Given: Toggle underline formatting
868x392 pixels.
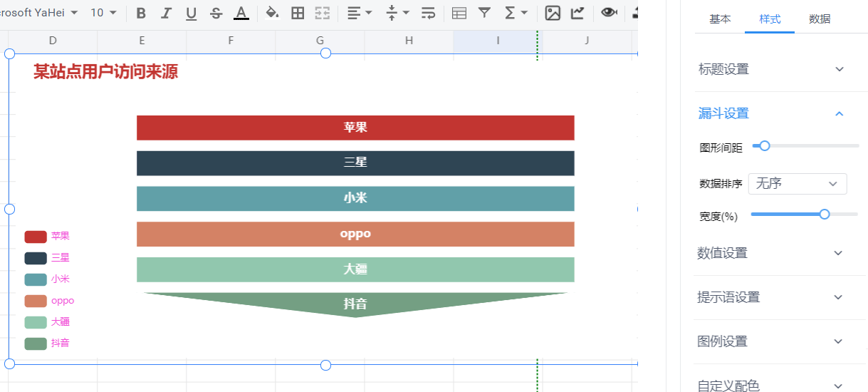Looking at the screenshot, I should 191,13.
